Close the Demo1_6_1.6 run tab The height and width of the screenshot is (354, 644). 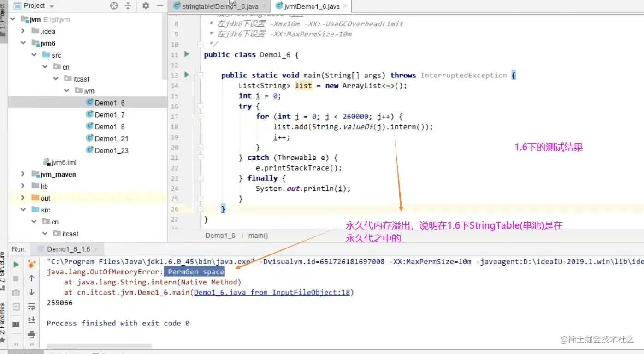pos(95,249)
